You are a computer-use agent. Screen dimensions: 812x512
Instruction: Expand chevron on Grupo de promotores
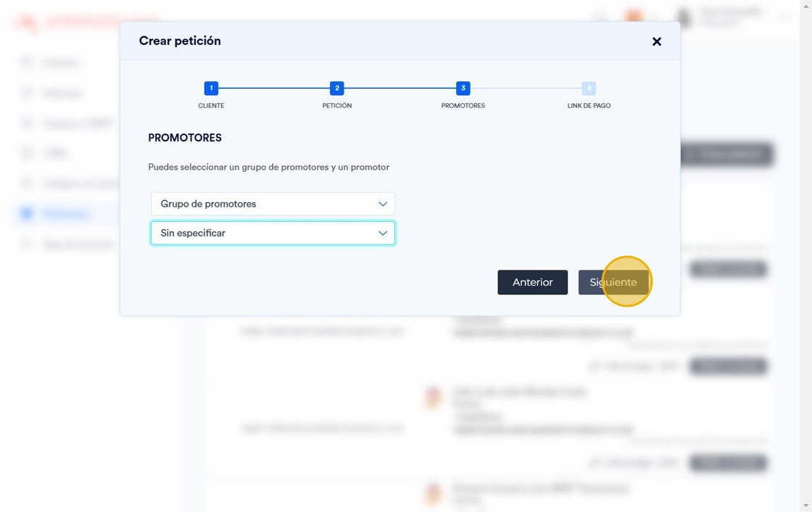point(383,204)
